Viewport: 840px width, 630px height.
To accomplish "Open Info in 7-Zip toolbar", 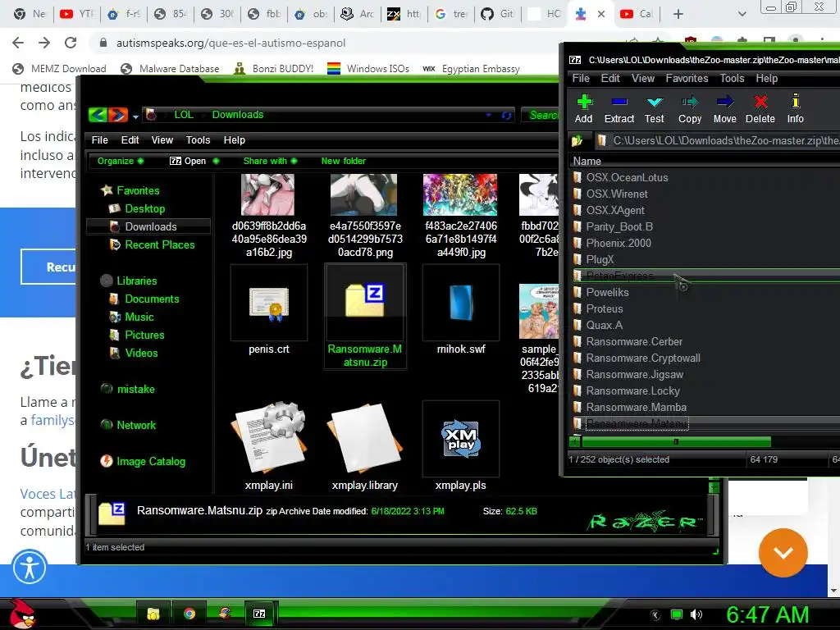I will tap(796, 109).
